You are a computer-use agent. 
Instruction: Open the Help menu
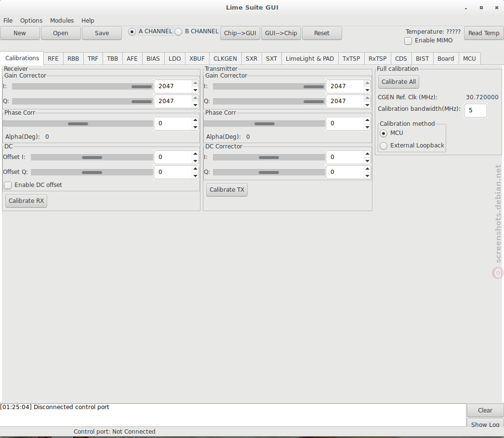click(x=88, y=21)
